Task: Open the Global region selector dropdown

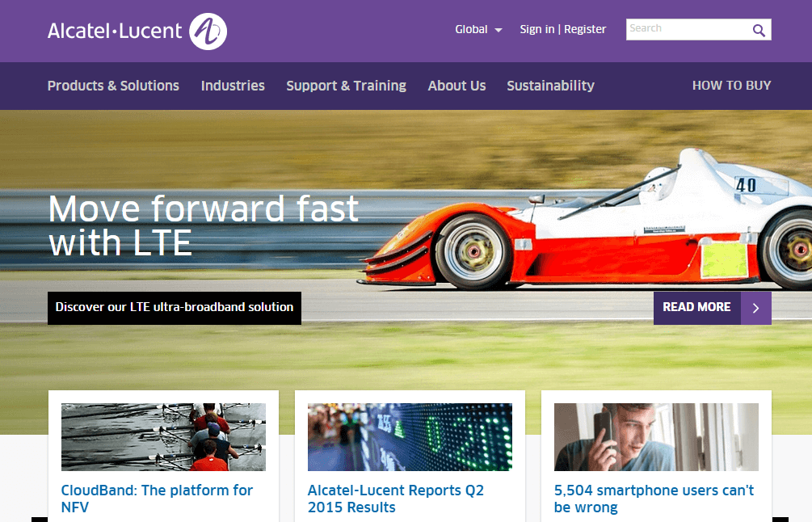Action: point(478,29)
